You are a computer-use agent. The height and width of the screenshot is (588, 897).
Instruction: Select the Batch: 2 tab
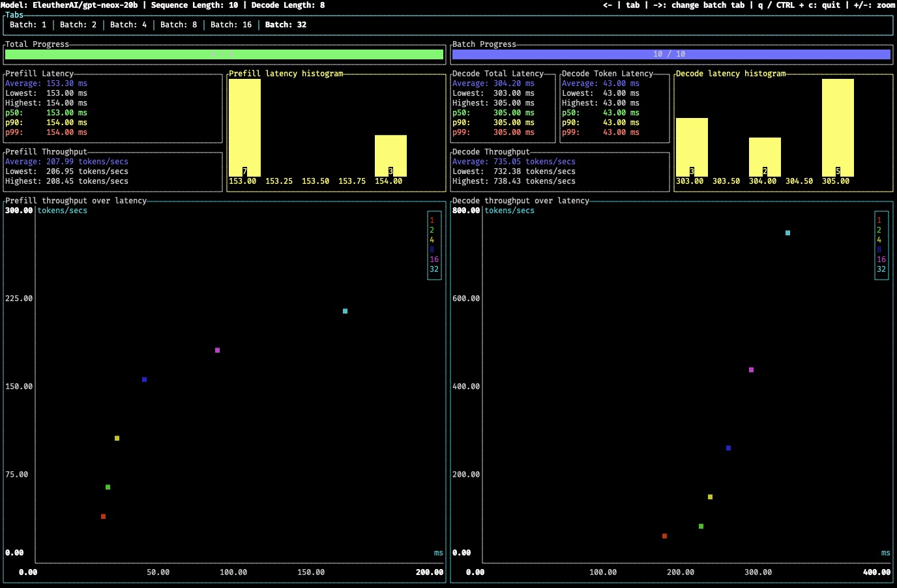[79, 25]
